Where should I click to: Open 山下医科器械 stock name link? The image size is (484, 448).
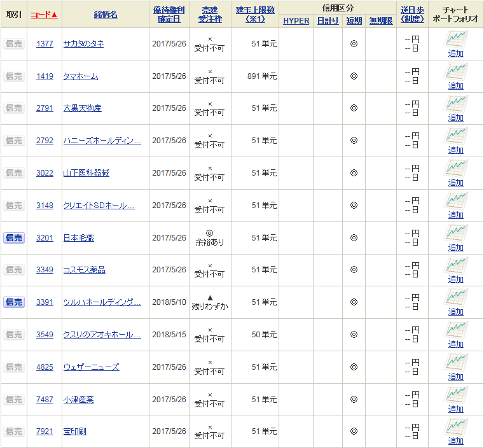click(x=86, y=173)
